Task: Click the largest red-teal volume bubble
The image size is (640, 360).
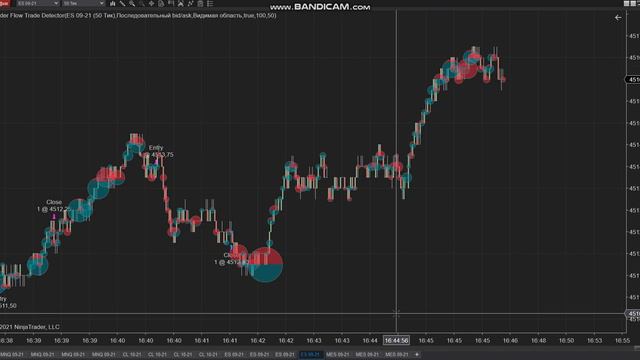Action: click(265, 264)
